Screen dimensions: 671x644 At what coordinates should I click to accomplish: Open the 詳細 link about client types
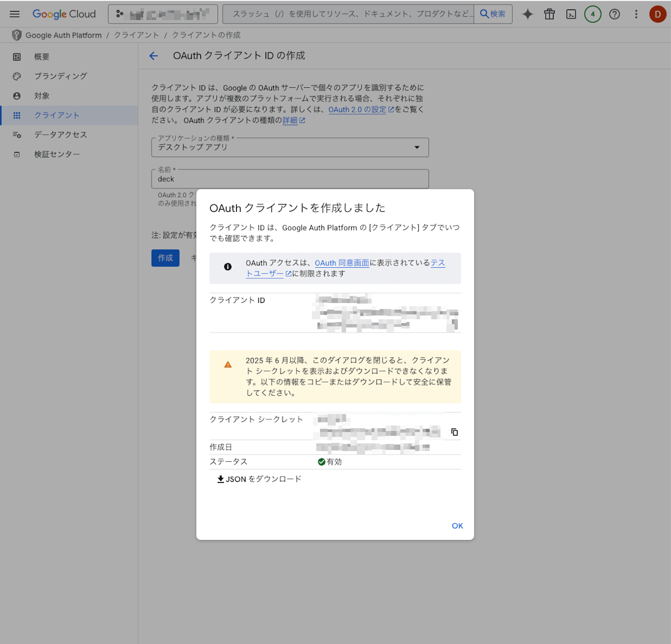(294, 120)
